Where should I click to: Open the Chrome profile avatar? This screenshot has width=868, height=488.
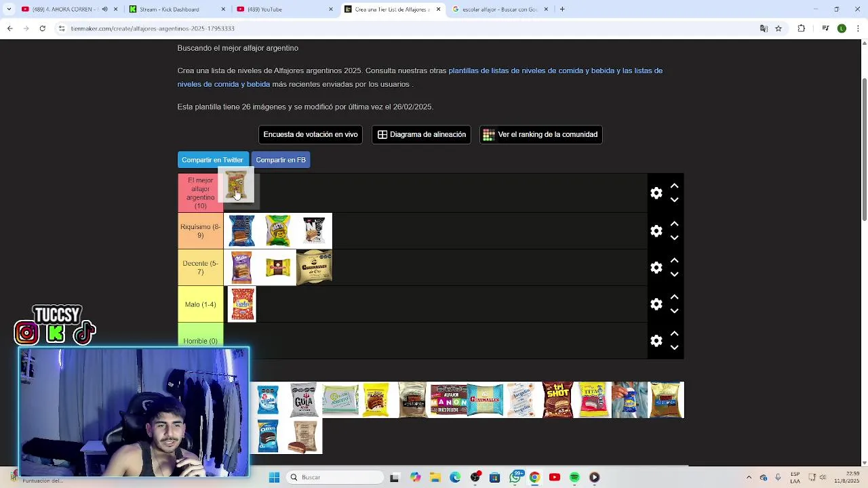click(842, 28)
